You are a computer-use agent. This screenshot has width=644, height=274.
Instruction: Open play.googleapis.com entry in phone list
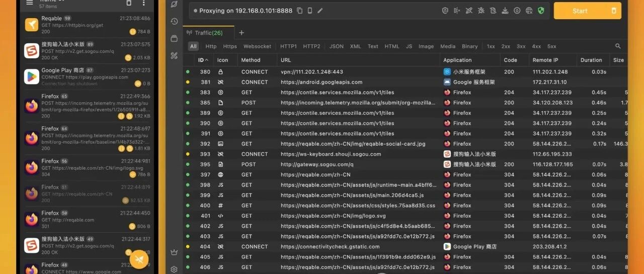point(88,77)
